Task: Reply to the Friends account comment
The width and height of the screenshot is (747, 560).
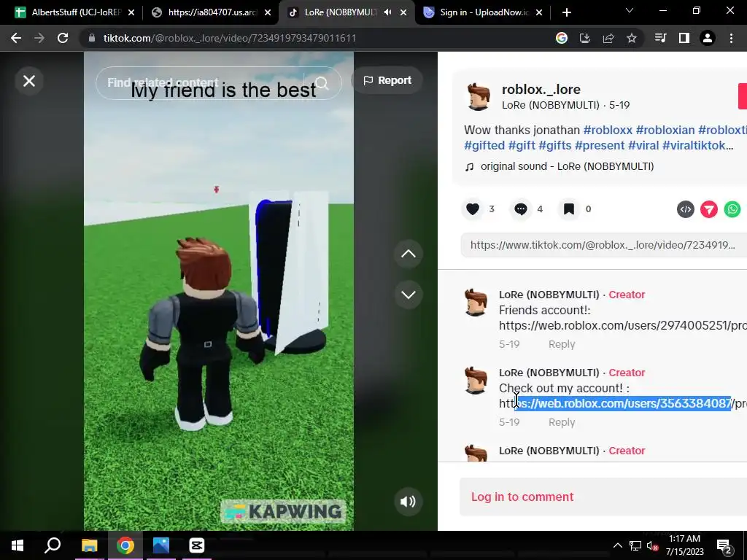Action: (562, 344)
